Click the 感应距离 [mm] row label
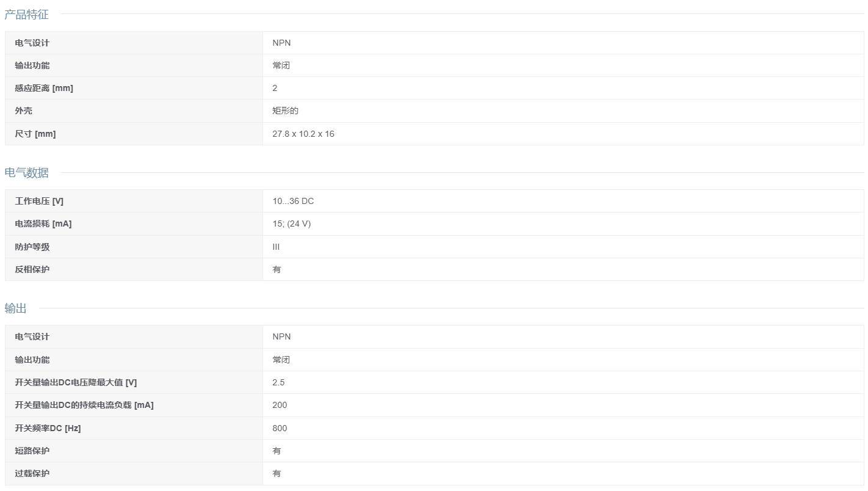Image resolution: width=868 pixels, height=491 pixels. (x=44, y=88)
